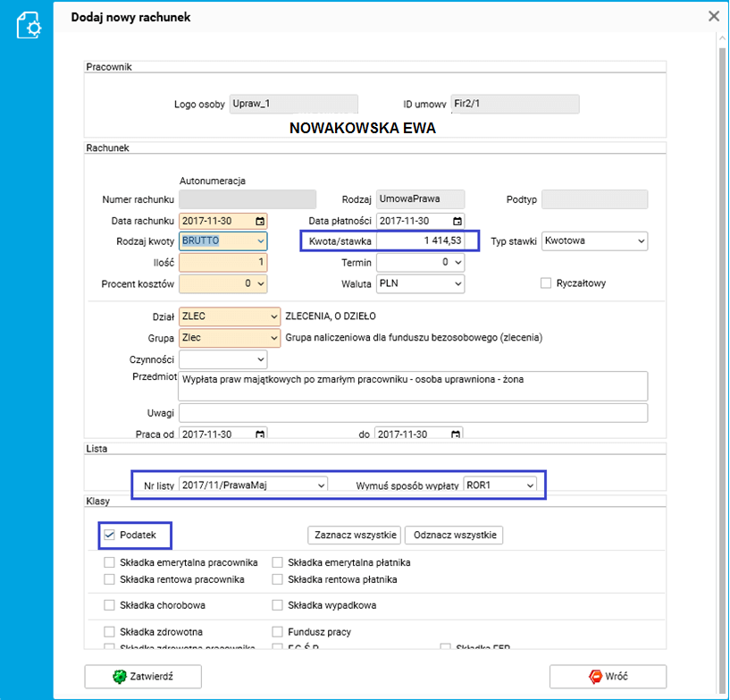Open calendar picker for Data płatności

point(457,221)
